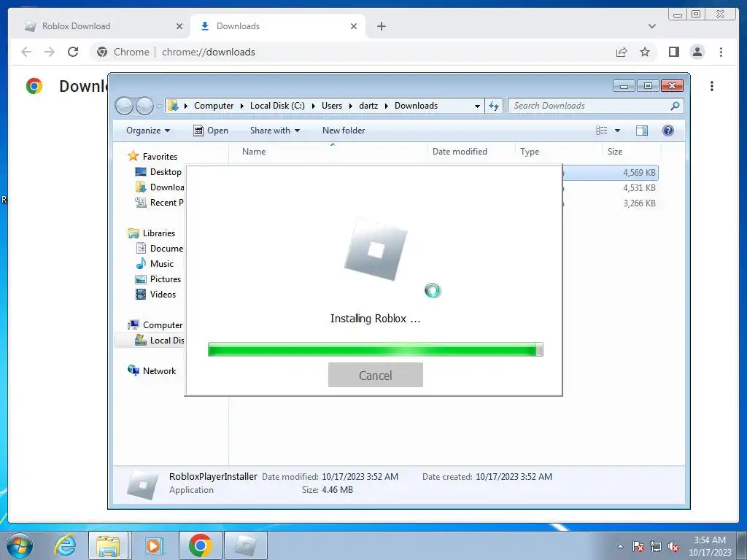Sort by the Name column
Viewport: 747px width, 560px height.
328,152
